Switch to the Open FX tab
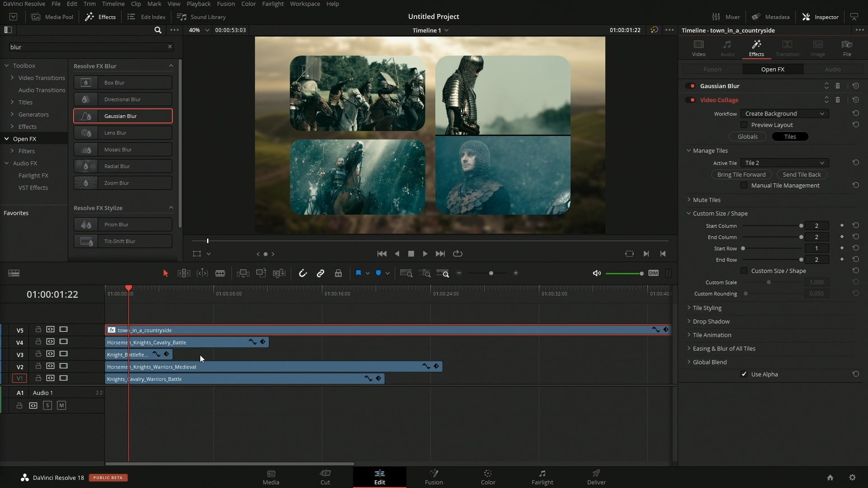Screen dimensions: 868x488 (x=773, y=69)
